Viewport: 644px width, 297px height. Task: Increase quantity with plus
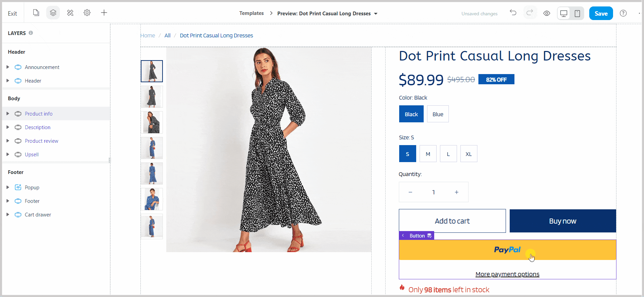coord(457,192)
